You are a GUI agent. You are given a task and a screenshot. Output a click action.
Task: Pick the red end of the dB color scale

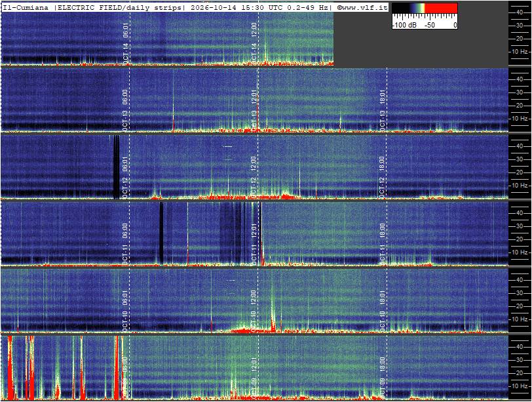tap(441, 8)
